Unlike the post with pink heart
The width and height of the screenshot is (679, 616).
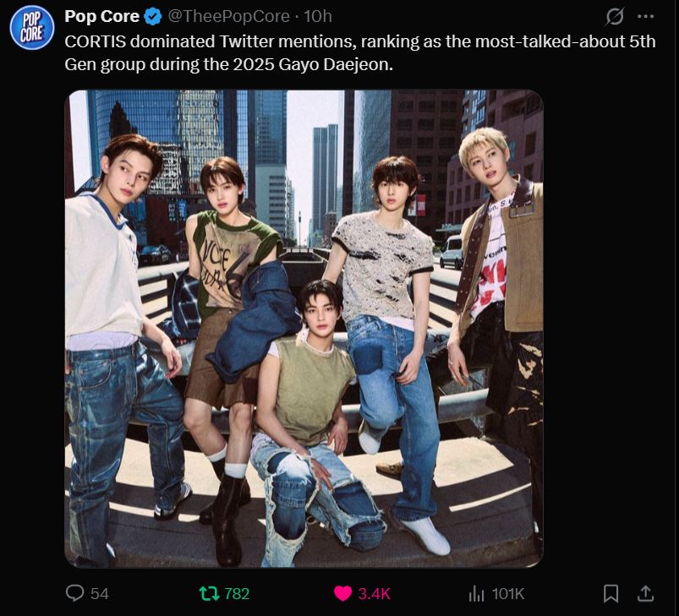point(342,593)
